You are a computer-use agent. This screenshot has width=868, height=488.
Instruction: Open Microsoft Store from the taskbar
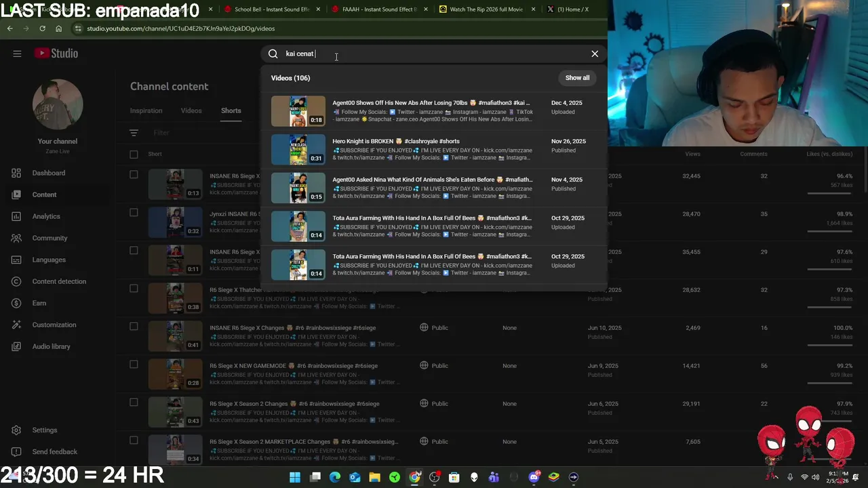pos(454,477)
